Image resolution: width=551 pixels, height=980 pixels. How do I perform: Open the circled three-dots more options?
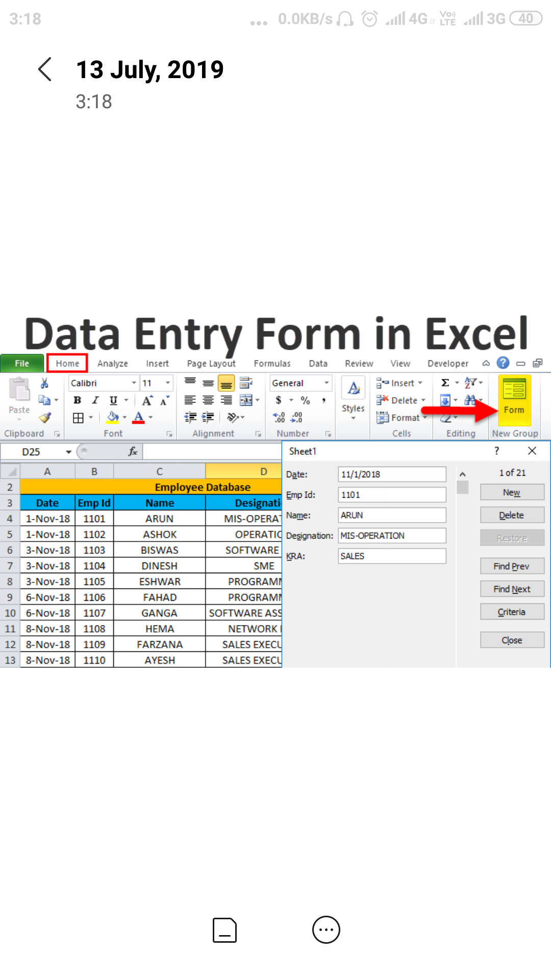tap(326, 930)
